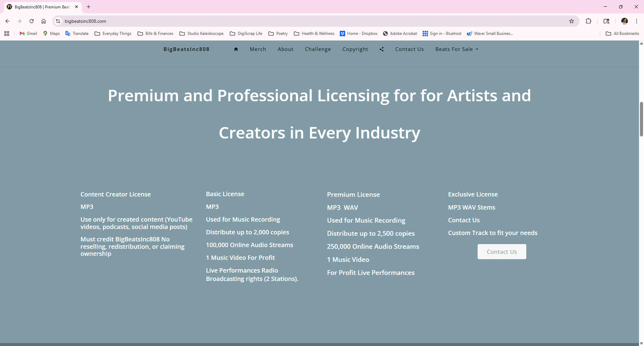This screenshot has height=346, width=644.
Task: Click the browser profile avatar
Action: 624,21
